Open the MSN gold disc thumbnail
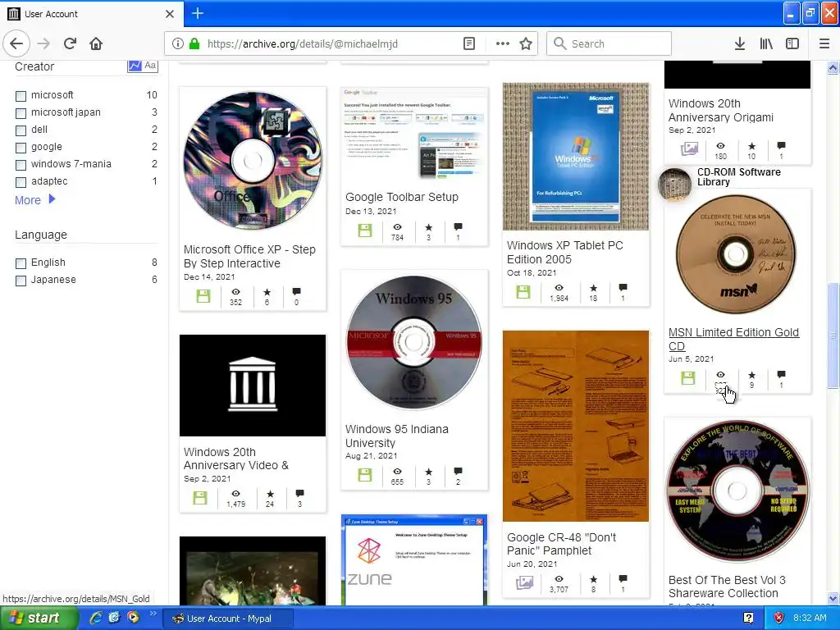Screen dimensions: 840x630 click(x=736, y=254)
